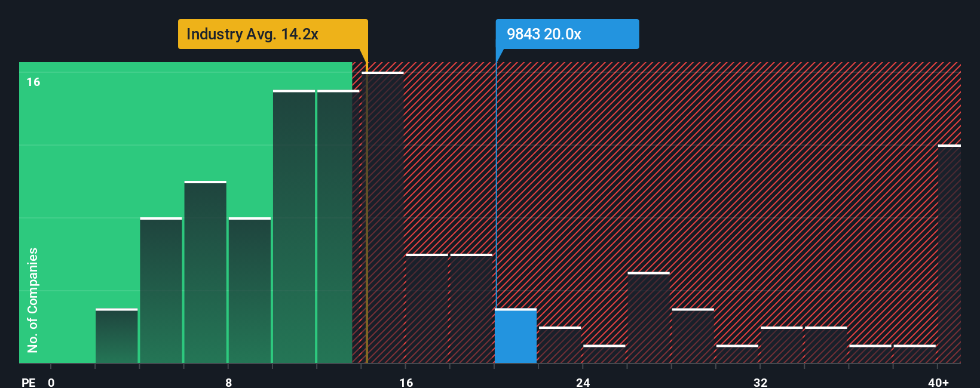Screen dimensions: 980x388
Task: Click the shortest green bar near PE 2-4
Action: 117,336
